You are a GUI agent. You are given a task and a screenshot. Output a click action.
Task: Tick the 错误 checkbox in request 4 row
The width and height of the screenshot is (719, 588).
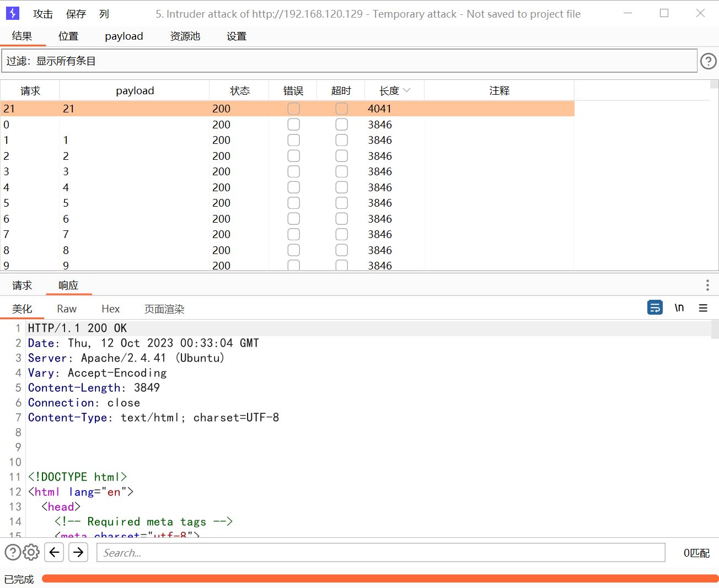[294, 187]
